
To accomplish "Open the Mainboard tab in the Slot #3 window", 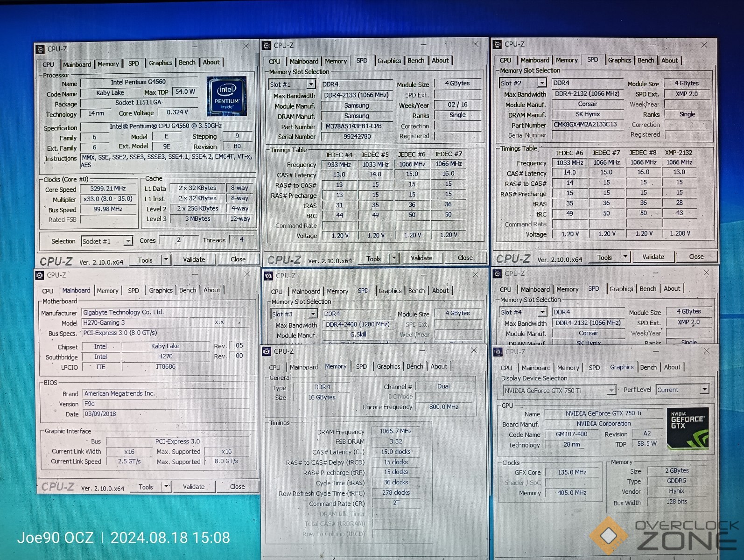I will coord(306,291).
